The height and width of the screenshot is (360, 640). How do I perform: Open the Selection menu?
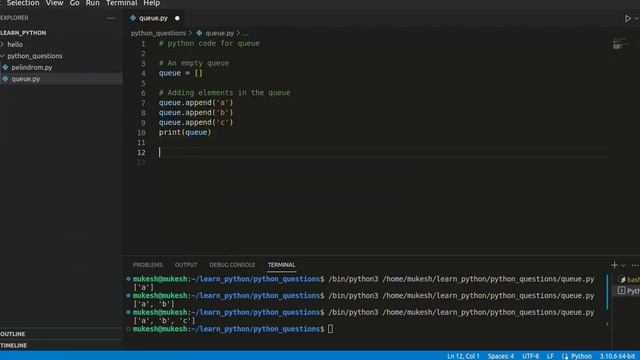click(x=23, y=3)
